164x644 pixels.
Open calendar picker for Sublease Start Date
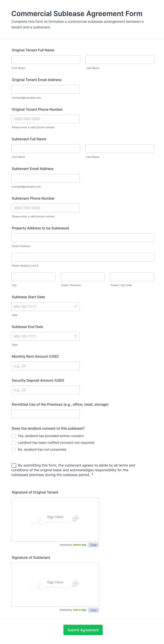(x=75, y=306)
